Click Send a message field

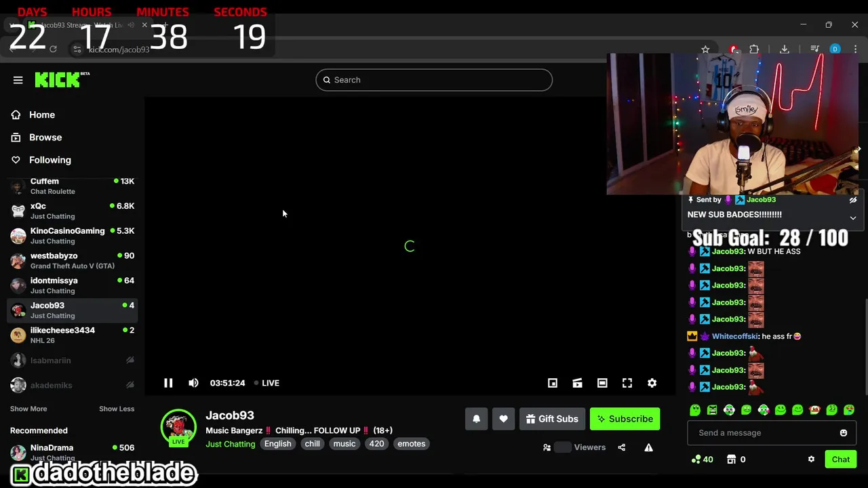coord(772,432)
